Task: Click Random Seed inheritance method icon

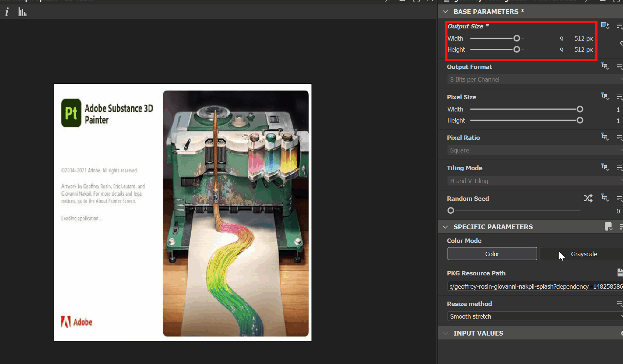Action: click(x=605, y=198)
